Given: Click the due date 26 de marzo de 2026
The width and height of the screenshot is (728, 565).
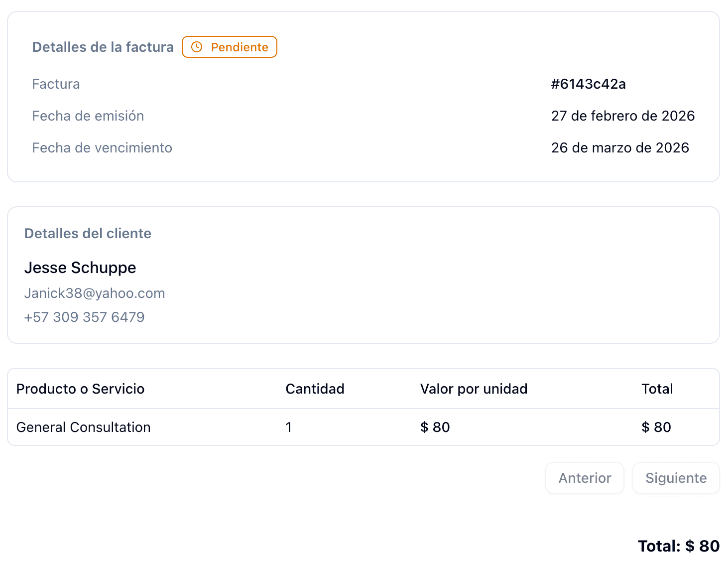Looking at the screenshot, I should coord(620,148).
